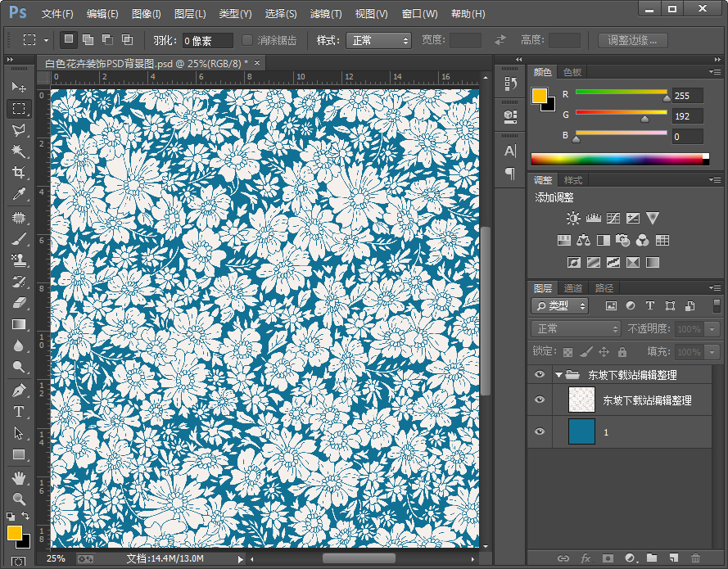This screenshot has width=728, height=569.
Task: Select the Move tool
Action: tap(19, 87)
